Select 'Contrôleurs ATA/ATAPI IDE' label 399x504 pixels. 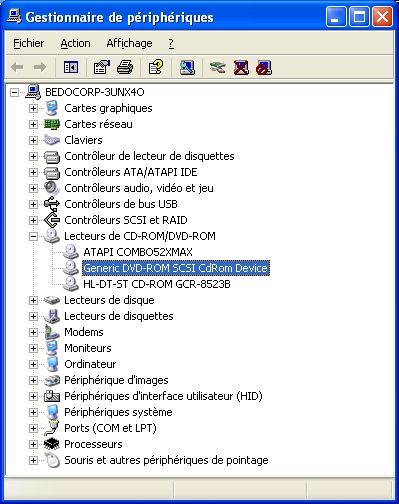(131, 172)
